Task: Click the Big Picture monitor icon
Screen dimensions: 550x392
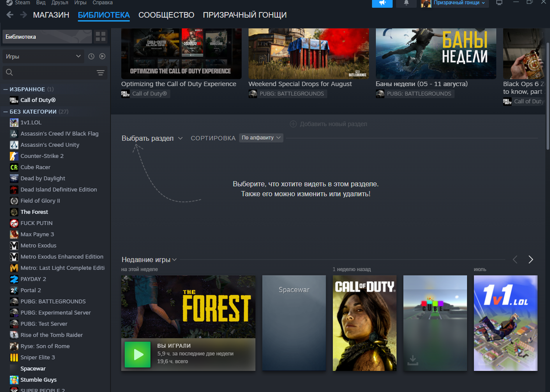Action: [x=499, y=3]
